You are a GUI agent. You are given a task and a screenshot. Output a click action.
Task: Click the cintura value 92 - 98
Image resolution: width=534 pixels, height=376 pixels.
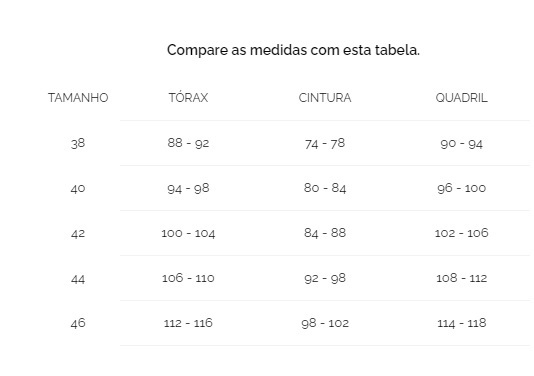pos(325,278)
